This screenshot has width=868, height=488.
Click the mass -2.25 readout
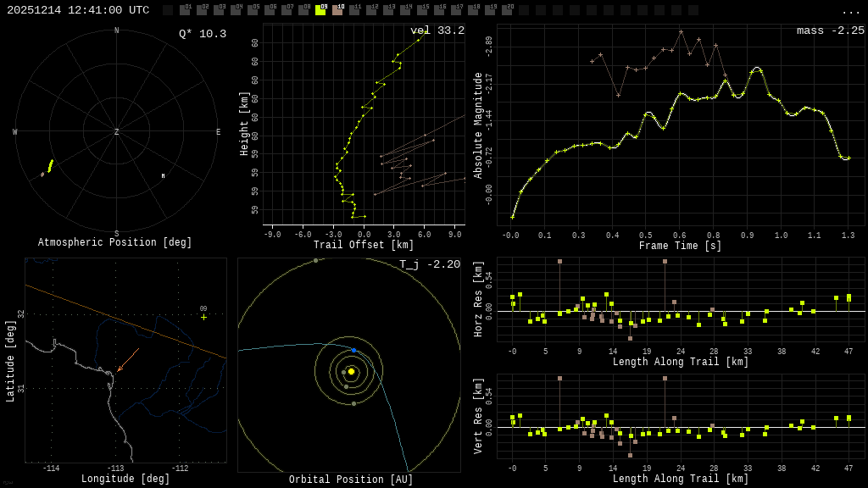pyautogui.click(x=830, y=31)
